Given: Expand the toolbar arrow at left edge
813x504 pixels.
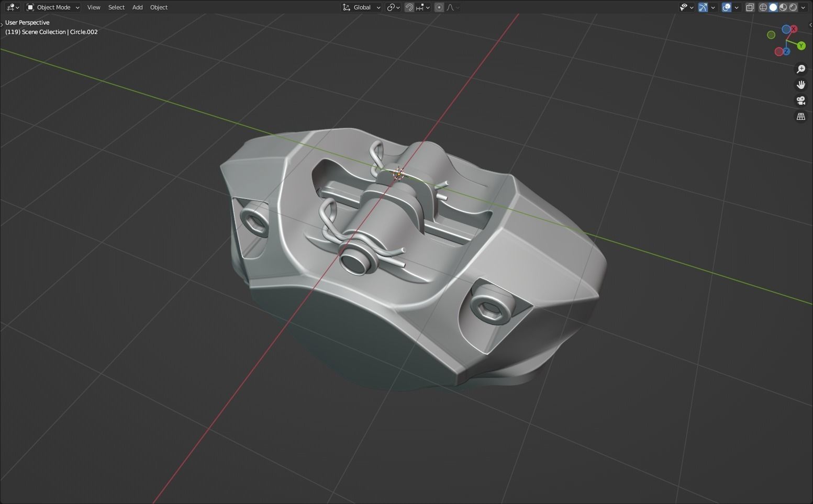Looking at the screenshot, I should (2, 25).
